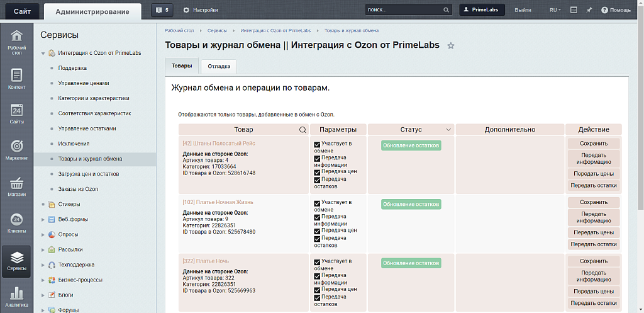
Task: Add page to favorites with star icon
Action: click(x=451, y=46)
